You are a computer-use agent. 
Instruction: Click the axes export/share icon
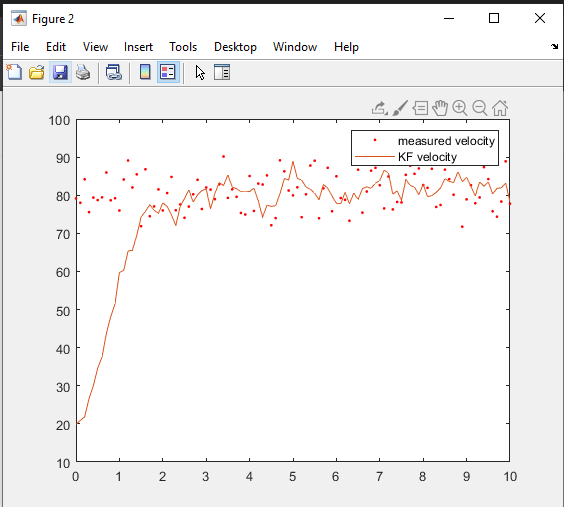pos(379,108)
